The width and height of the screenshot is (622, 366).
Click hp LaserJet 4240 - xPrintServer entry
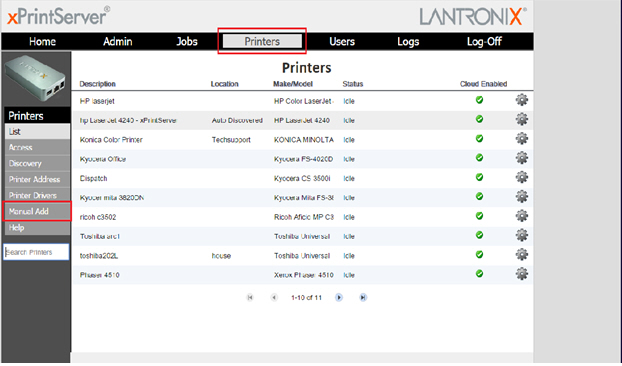coord(128,121)
